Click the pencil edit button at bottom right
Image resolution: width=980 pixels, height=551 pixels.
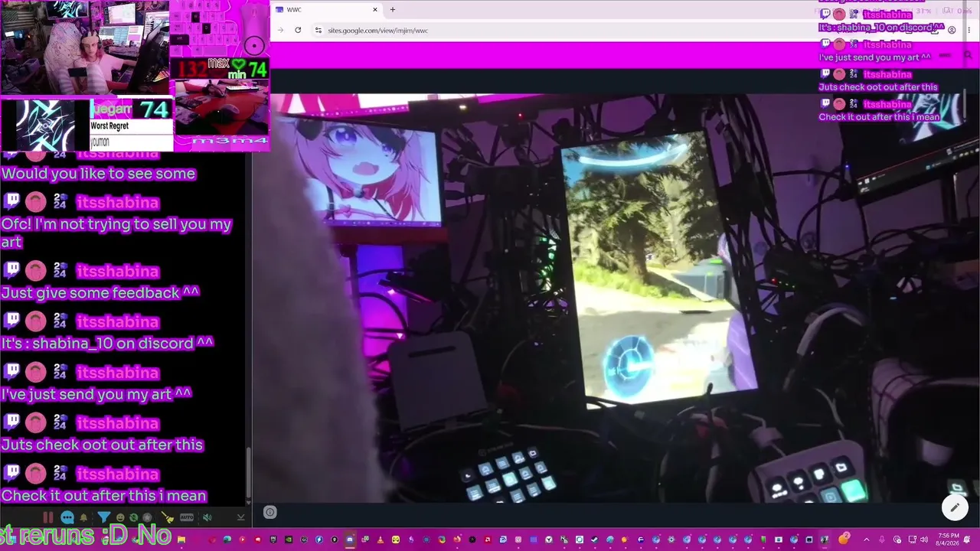(955, 507)
